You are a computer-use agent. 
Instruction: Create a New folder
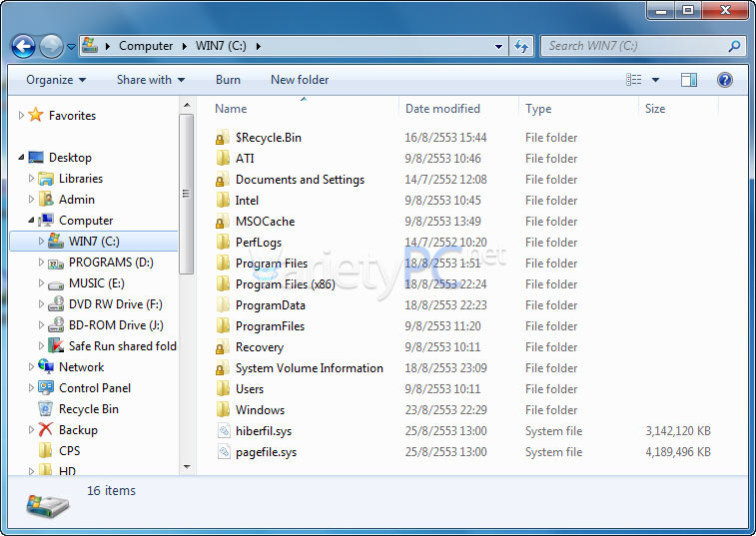300,80
